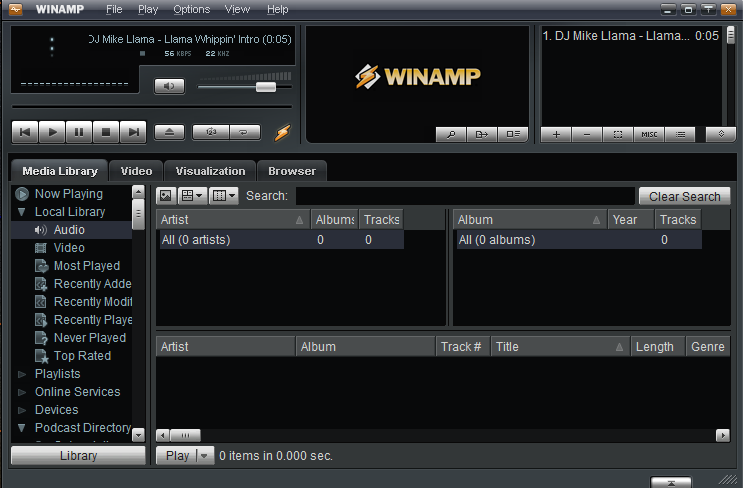Open magnifier search in the Winamp logo panel
The width and height of the screenshot is (743, 488).
pos(451,135)
